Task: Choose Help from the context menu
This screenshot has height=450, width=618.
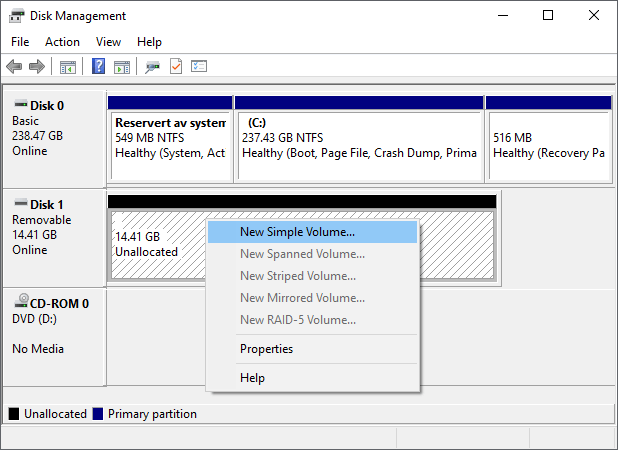Action: pyautogui.click(x=313, y=378)
